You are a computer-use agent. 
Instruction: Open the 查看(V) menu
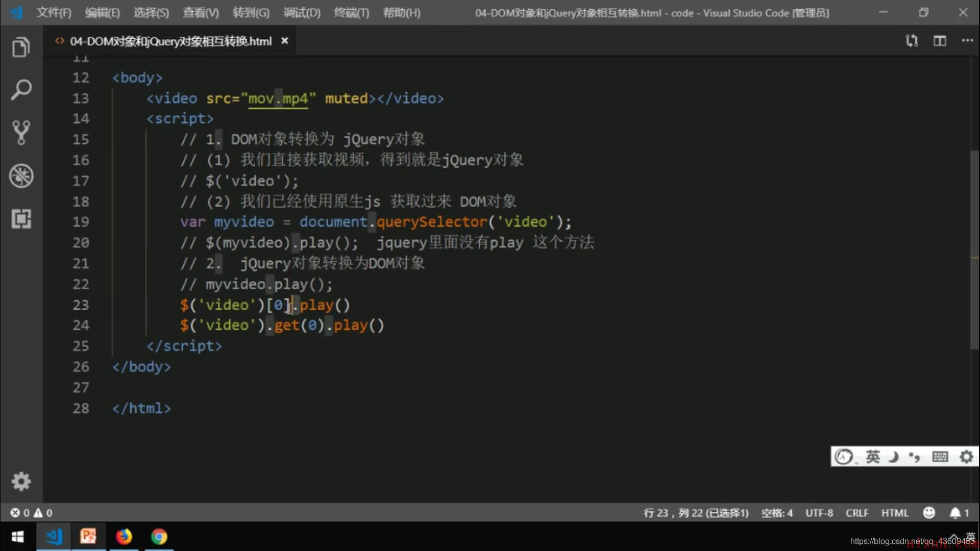click(x=201, y=13)
